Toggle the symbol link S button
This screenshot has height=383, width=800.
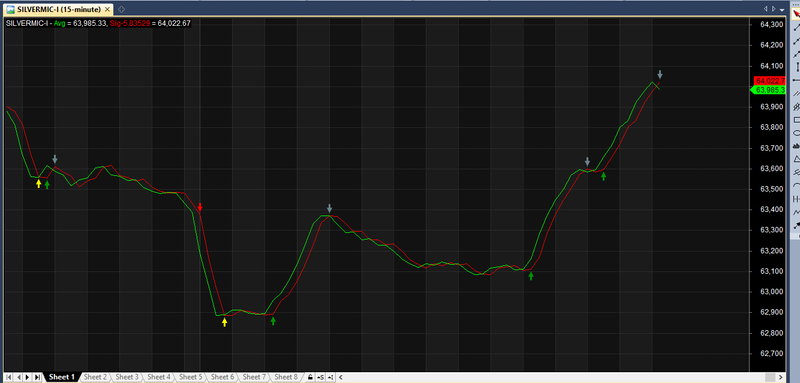pos(320,377)
